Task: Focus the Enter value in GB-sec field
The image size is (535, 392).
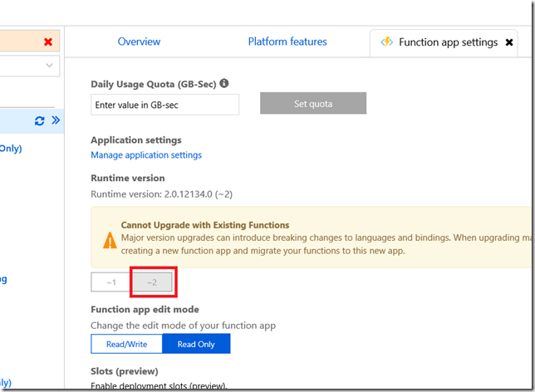Action: tap(164, 105)
